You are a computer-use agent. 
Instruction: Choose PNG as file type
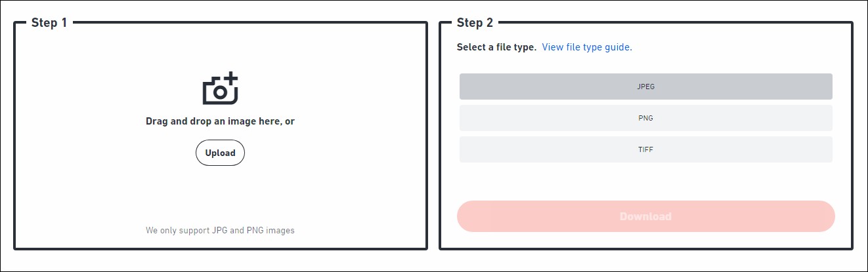click(x=645, y=118)
